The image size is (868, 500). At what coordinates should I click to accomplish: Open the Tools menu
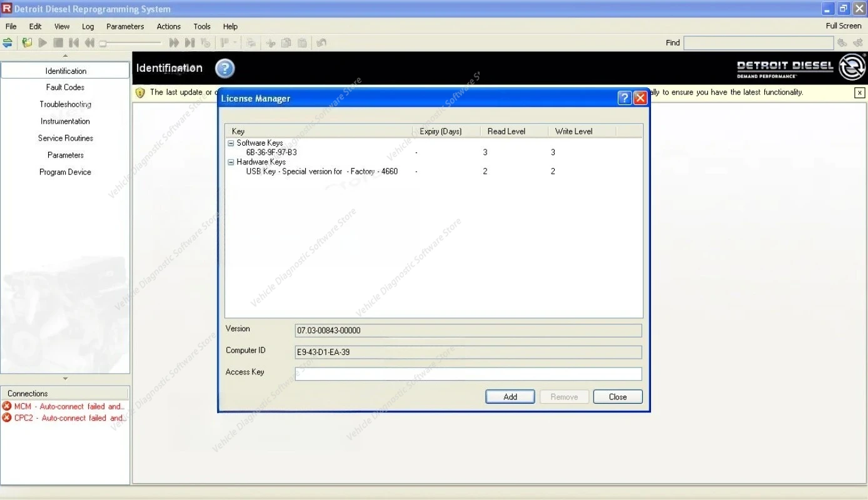click(x=202, y=26)
